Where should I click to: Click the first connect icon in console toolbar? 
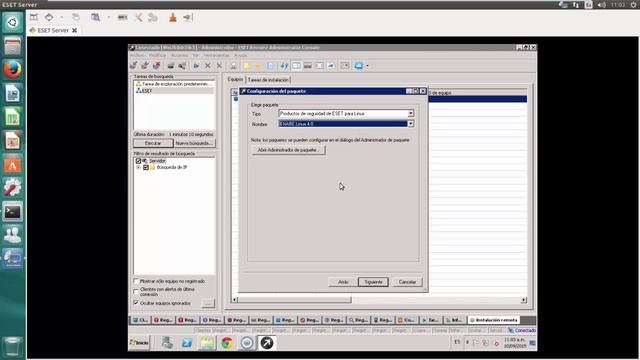tap(134, 66)
